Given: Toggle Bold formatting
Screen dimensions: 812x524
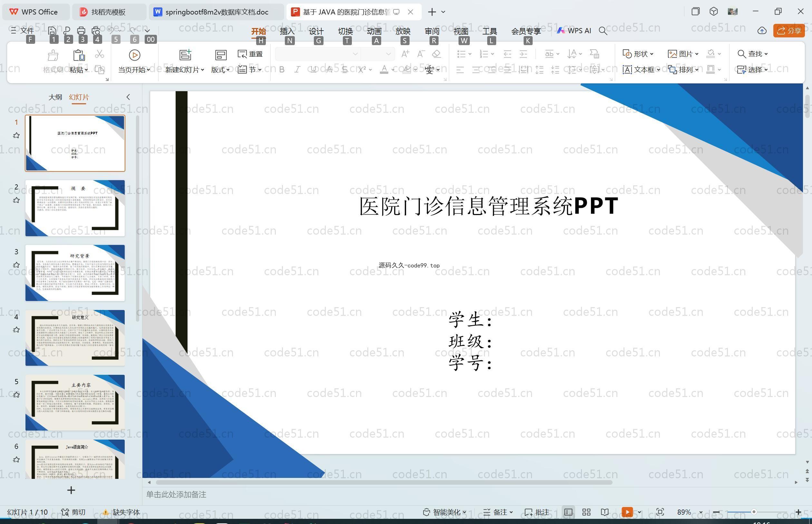Looking at the screenshot, I should [x=282, y=69].
